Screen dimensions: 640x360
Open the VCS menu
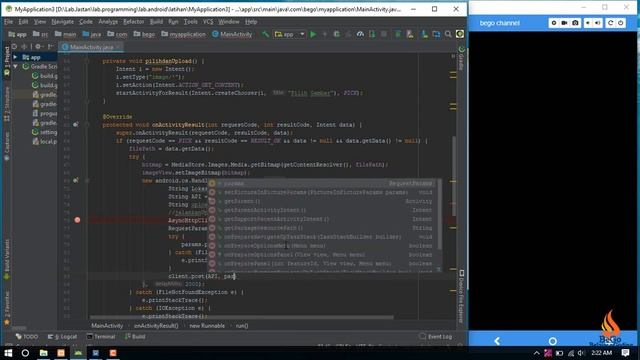208,22
